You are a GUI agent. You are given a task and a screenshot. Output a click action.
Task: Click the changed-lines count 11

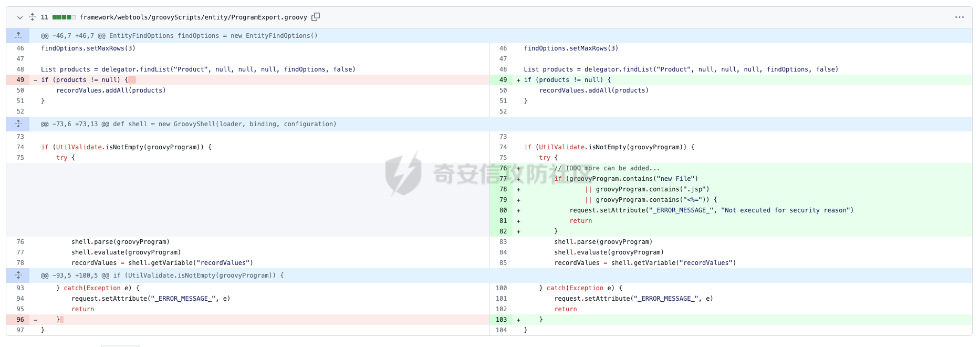(x=45, y=17)
